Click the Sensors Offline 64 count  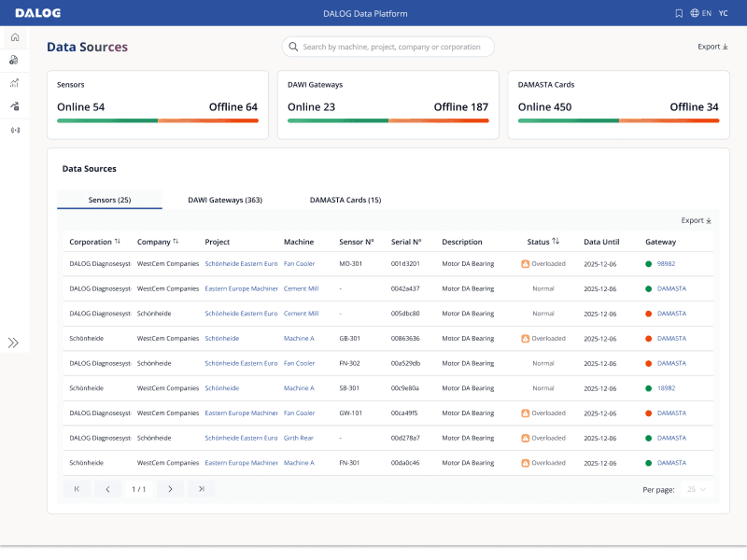(233, 107)
